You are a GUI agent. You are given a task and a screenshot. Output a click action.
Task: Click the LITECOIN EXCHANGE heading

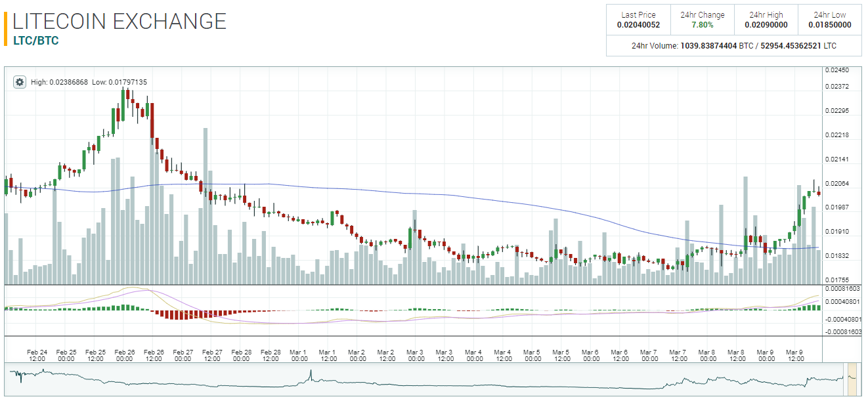coord(119,21)
